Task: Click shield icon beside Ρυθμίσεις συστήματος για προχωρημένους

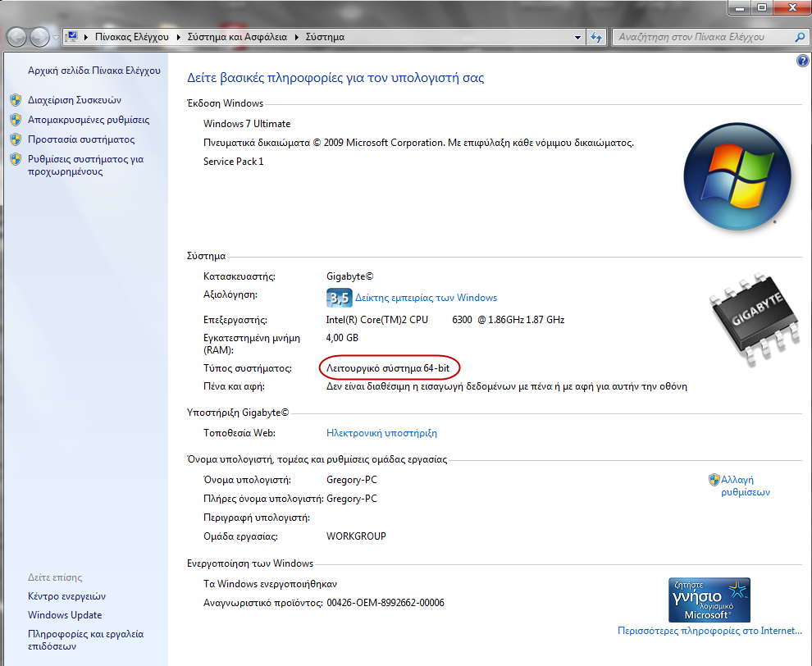Action: (16, 159)
